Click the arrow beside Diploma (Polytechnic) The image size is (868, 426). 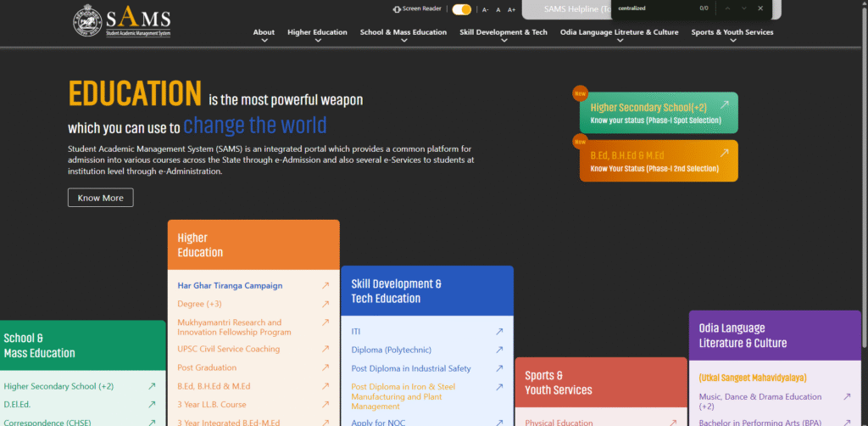(x=499, y=350)
